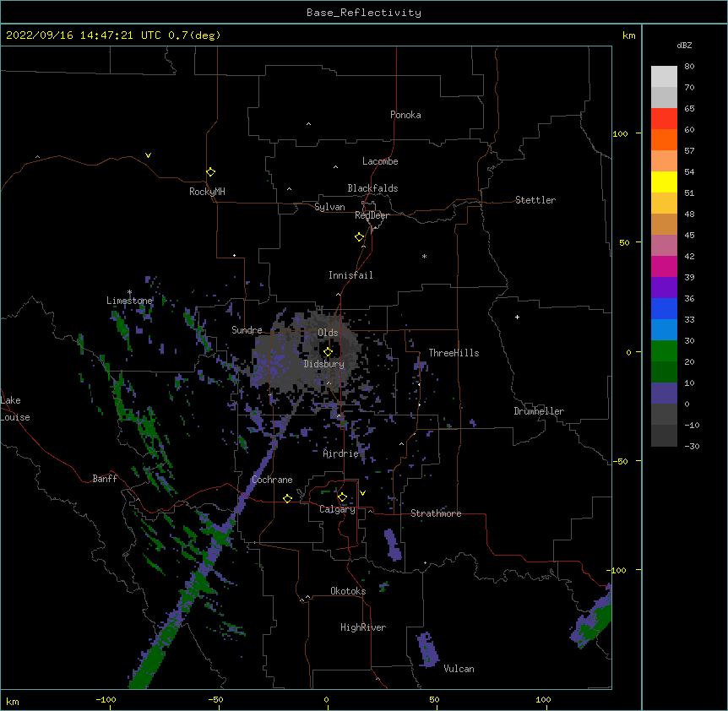Click the asterisk marker above Limestone

point(129,292)
